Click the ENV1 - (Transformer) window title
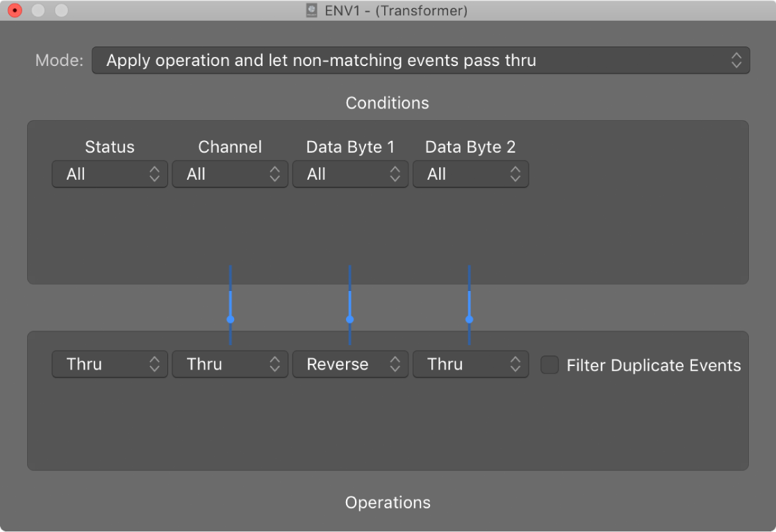 click(396, 10)
